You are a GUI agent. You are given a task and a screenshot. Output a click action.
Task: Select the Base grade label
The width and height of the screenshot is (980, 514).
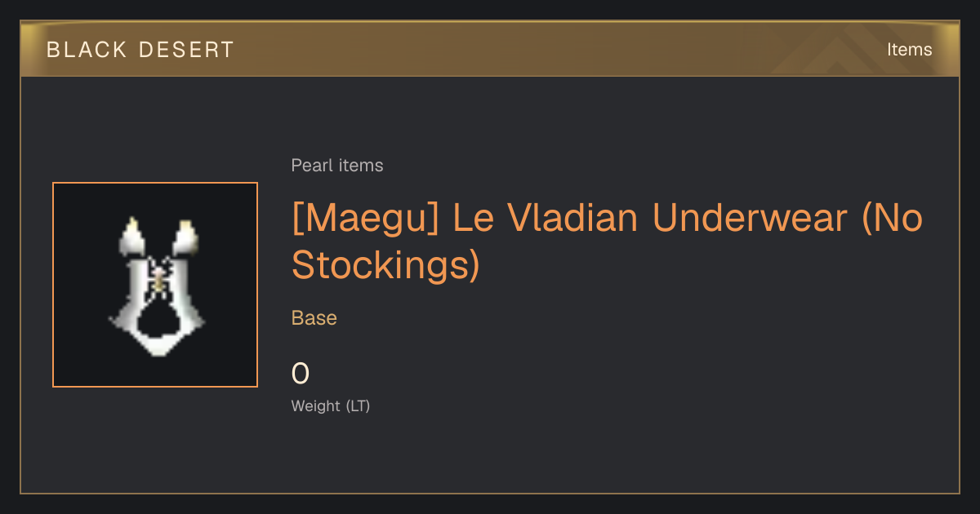pyautogui.click(x=314, y=318)
